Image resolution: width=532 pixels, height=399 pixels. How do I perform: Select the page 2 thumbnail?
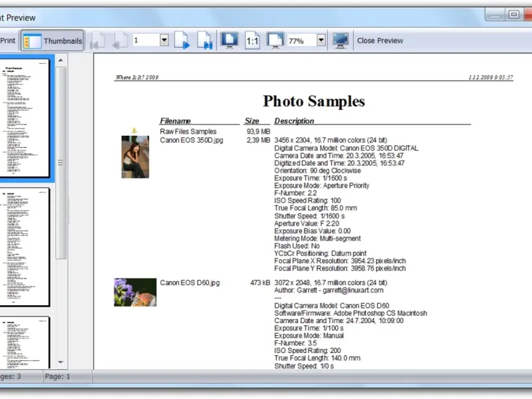tap(25, 247)
